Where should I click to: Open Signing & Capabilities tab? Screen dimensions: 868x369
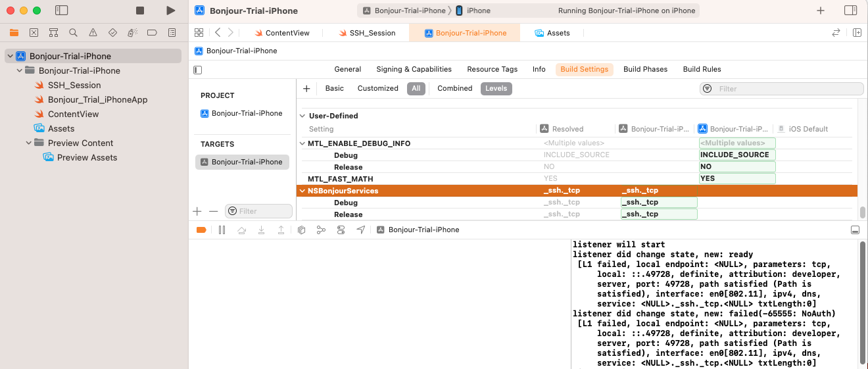pos(414,69)
